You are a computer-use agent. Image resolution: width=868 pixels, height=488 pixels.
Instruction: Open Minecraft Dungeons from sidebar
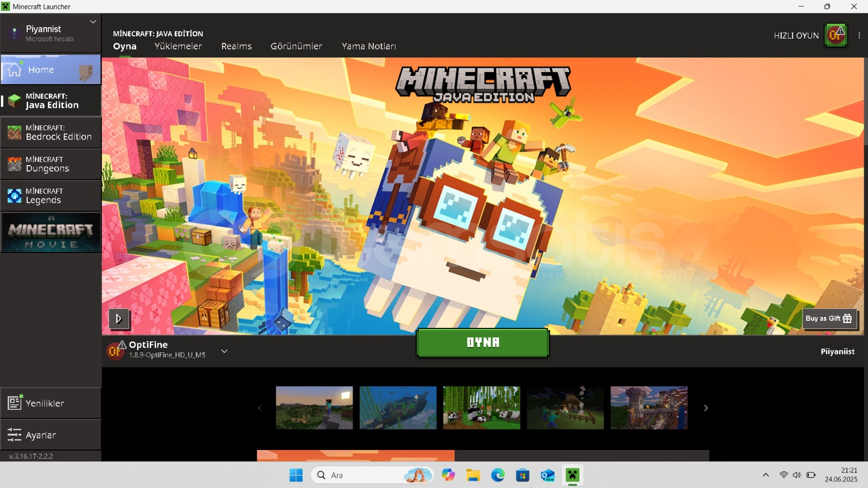[x=50, y=164]
